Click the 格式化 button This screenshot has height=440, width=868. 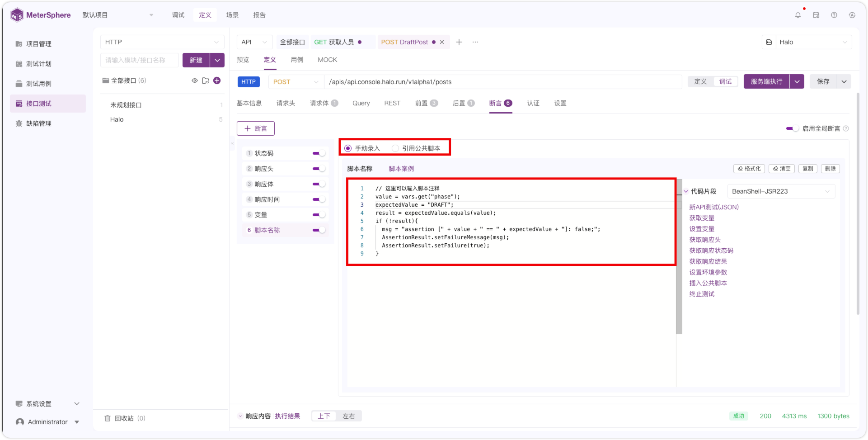749,169
